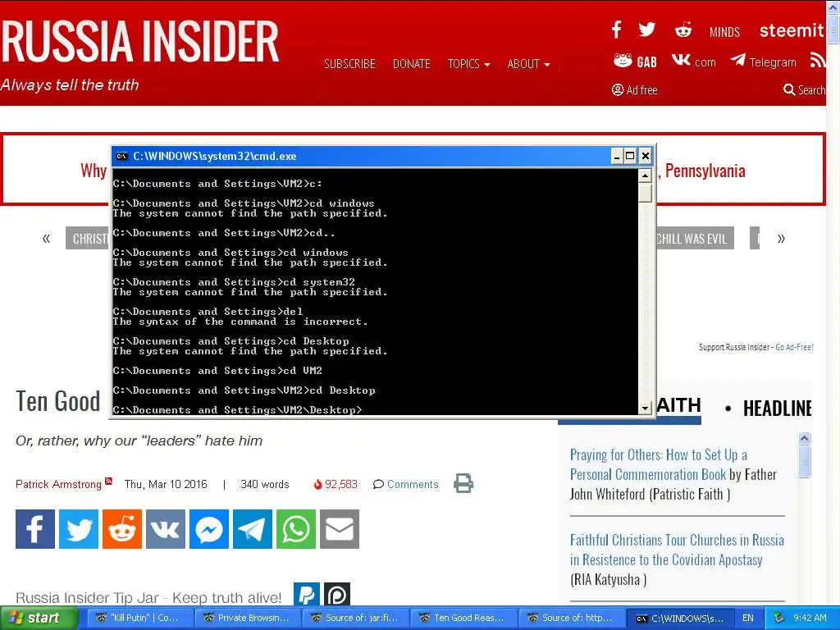
Task: Share article on VK button
Action: [x=166, y=529]
